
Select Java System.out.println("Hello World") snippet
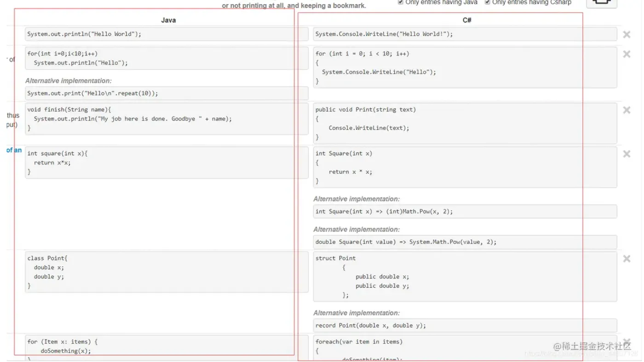pos(167,34)
